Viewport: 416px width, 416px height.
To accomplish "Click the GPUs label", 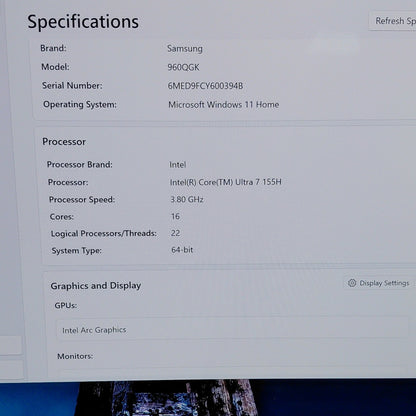I will 66,305.
